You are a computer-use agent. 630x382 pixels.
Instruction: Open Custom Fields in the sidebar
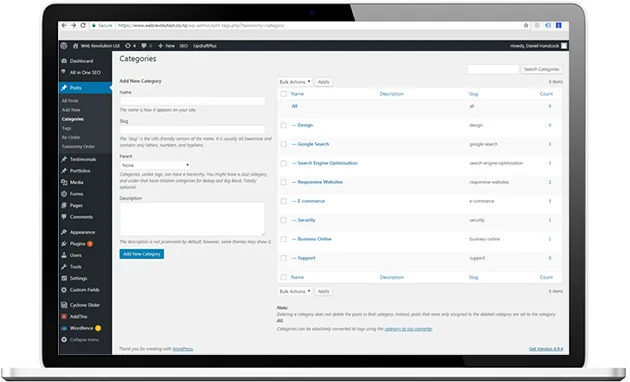pos(85,290)
